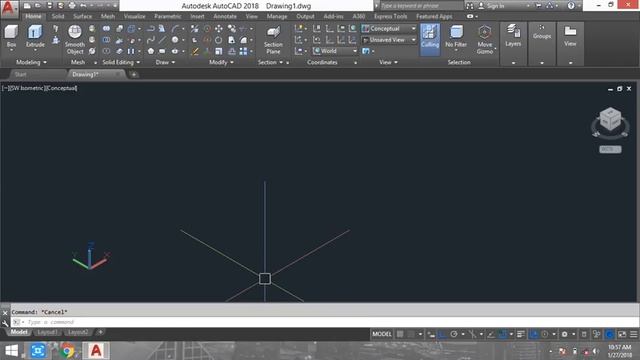Toggle lineweight display in status bar
Image resolution: width=640 pixels, height=360 pixels.
coord(521,334)
